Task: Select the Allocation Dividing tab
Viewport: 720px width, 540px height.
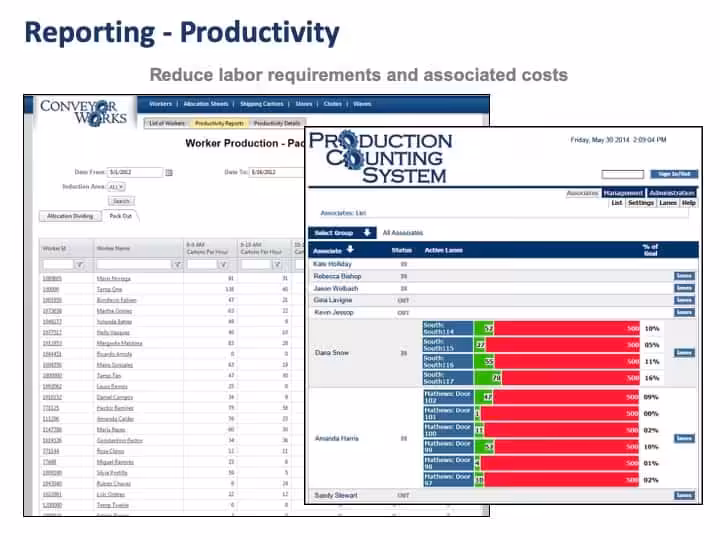Action: [x=70, y=216]
